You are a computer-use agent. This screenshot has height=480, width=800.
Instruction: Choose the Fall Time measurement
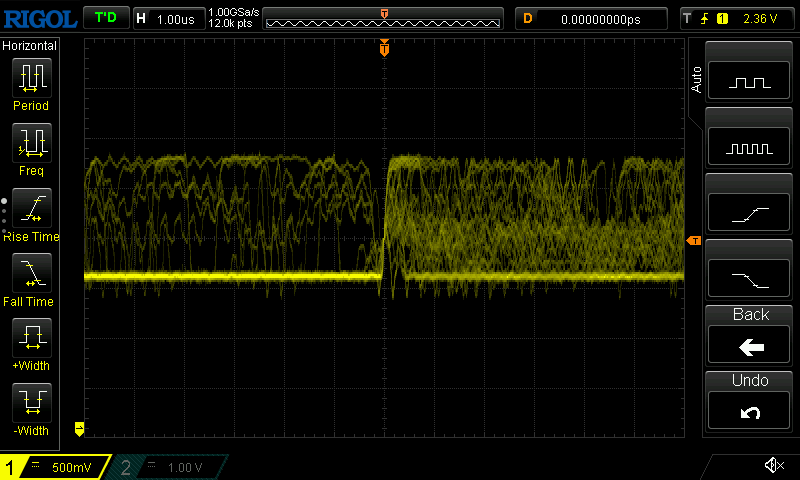point(31,274)
